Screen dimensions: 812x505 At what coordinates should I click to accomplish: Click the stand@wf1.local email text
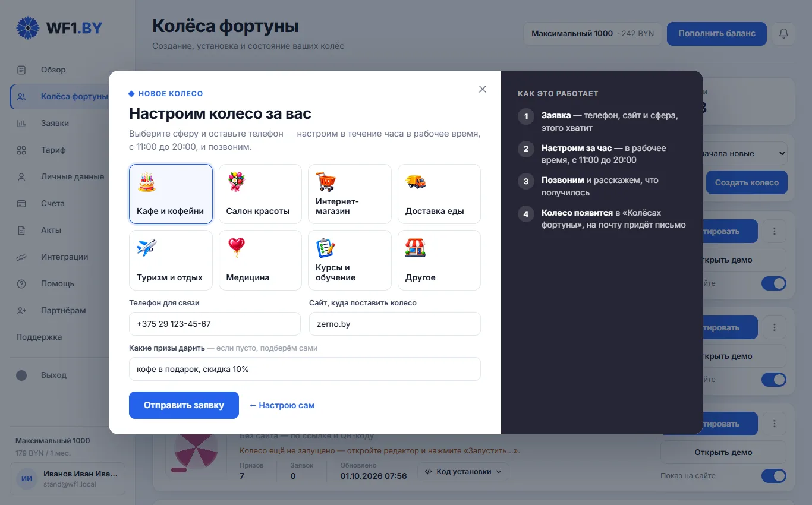(70, 484)
